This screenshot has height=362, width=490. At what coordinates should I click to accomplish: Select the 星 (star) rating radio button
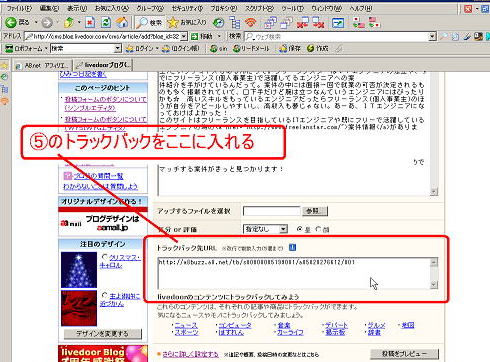tap(299, 229)
